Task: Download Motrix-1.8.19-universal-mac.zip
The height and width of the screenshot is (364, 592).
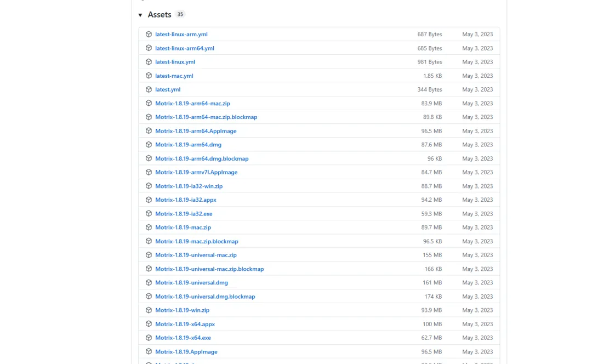Action: [x=196, y=255]
